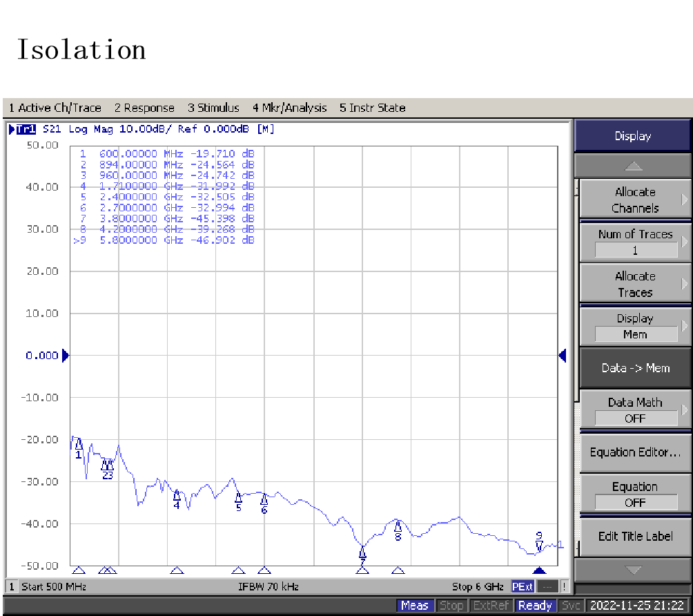Image resolution: width=693 pixels, height=616 pixels.
Task: Click the softkey menu up arrow
Action: (x=634, y=166)
